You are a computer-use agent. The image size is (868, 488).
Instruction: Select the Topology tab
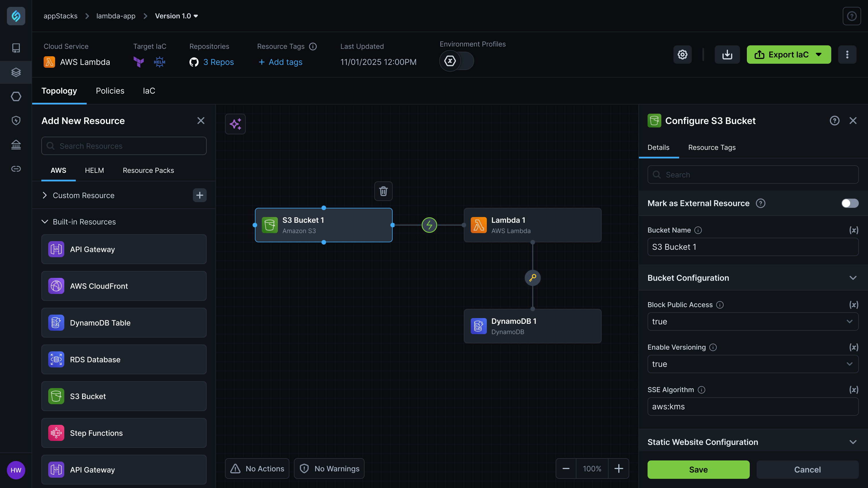pyautogui.click(x=59, y=91)
